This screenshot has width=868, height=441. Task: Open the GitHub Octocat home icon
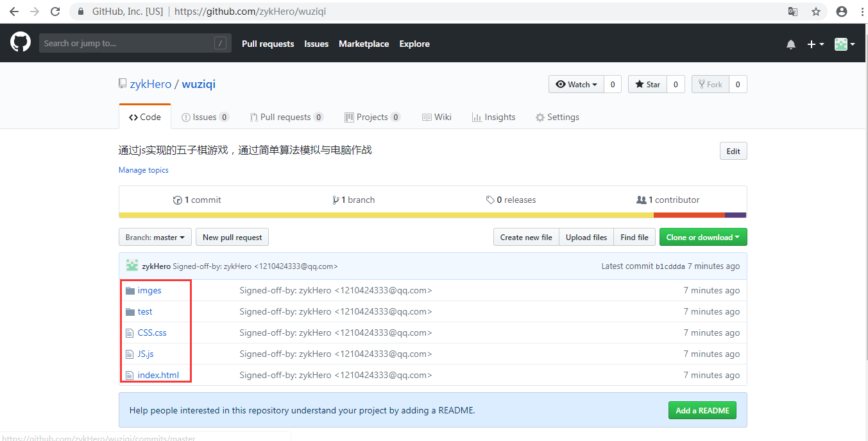[x=20, y=42]
